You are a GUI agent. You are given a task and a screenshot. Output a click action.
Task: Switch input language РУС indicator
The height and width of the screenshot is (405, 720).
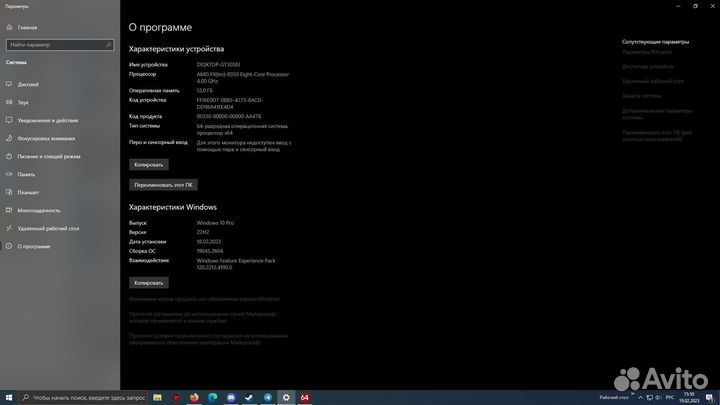670,398
